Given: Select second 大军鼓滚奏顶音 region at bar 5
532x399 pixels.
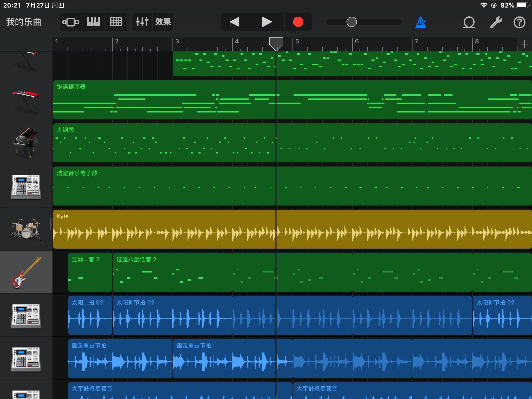Looking at the screenshot, I should (x=413, y=391).
